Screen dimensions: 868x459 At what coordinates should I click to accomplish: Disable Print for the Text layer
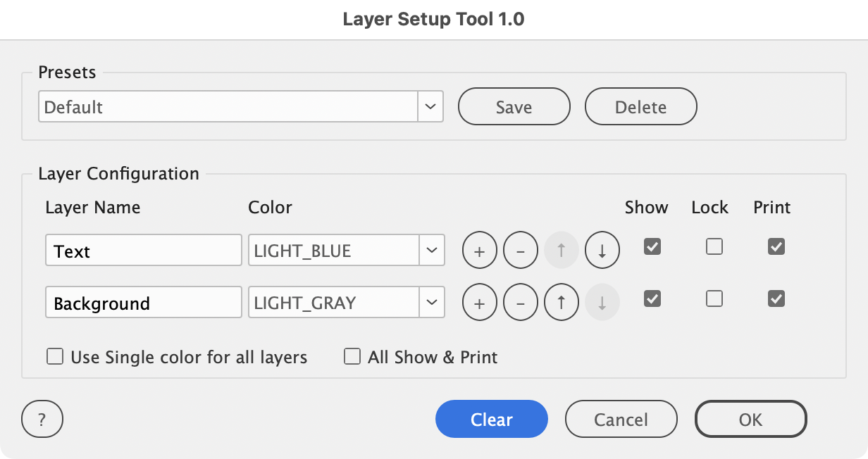776,247
